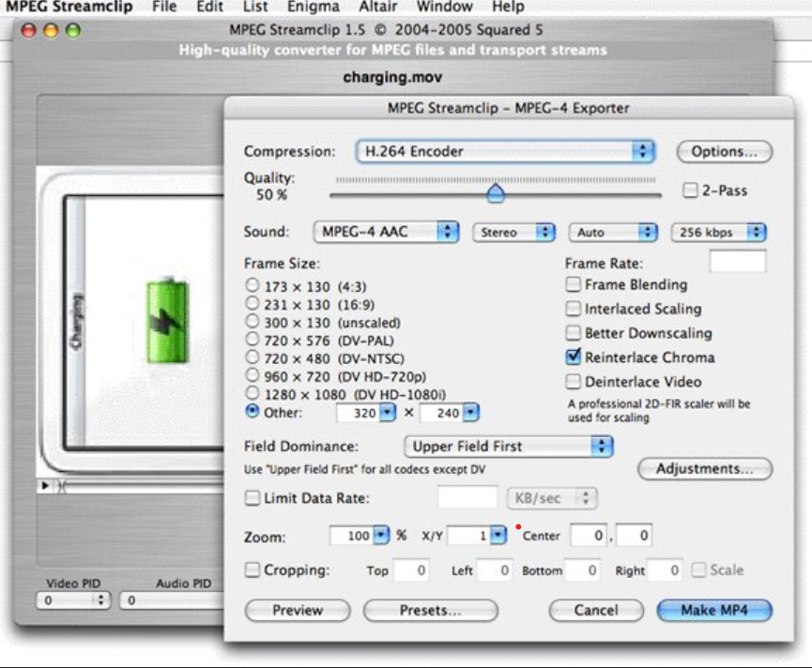Enable Frame Blending
This screenshot has height=668, width=812.
[573, 284]
